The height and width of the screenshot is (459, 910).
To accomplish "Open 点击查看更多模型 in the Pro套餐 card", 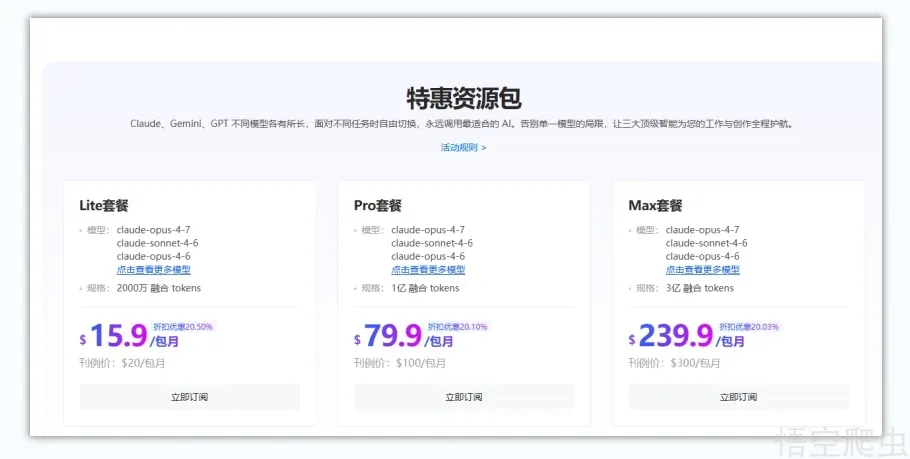I will click(x=428, y=270).
